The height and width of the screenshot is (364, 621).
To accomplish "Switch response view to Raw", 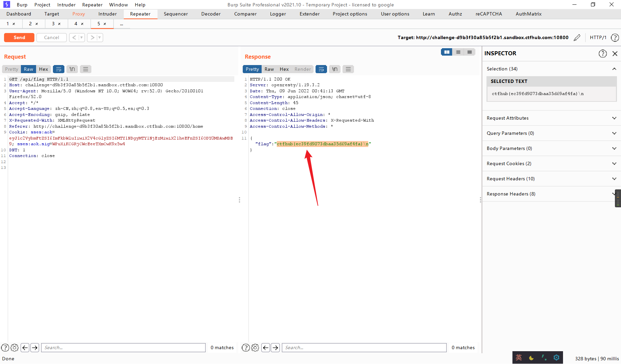I will [x=269, y=69].
